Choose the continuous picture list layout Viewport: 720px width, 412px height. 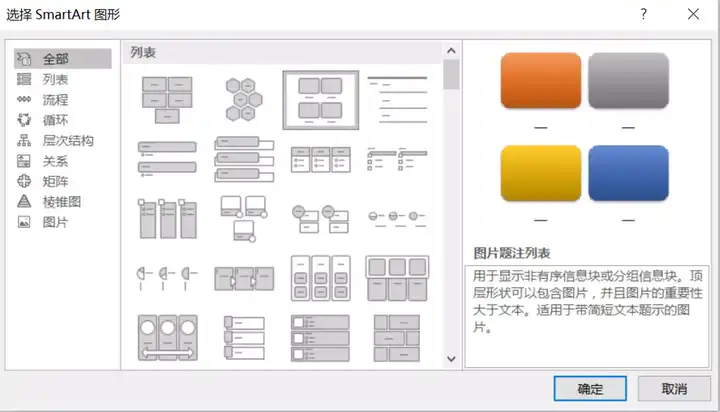[x=167, y=338]
